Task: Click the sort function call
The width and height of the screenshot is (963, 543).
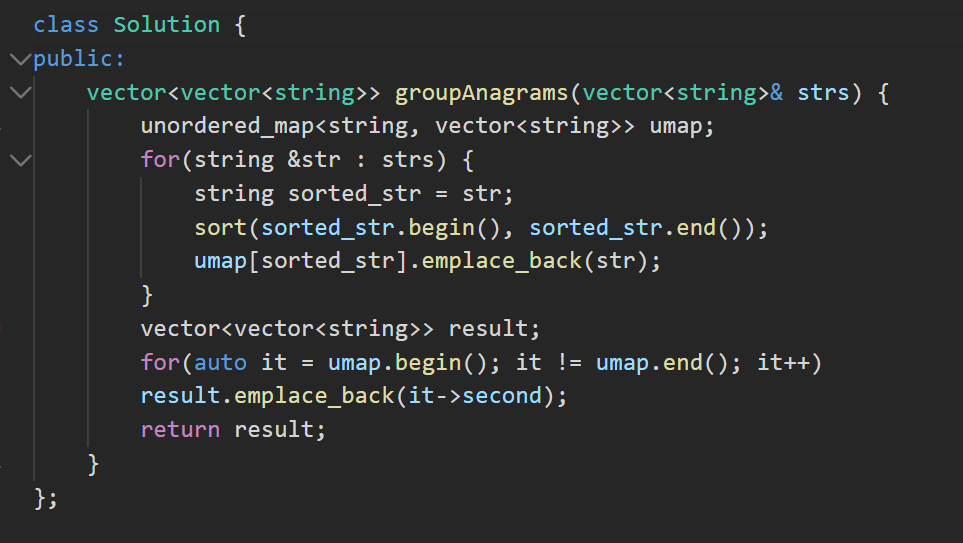Action: (220, 228)
